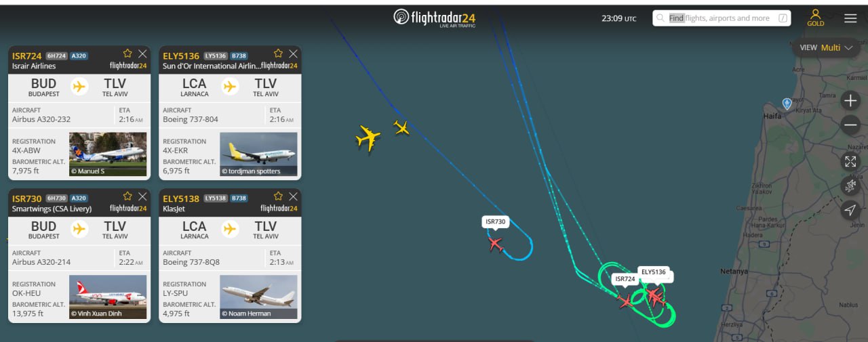868x342 pixels.
Task: Open the hamburger main menu
Action: (x=850, y=18)
